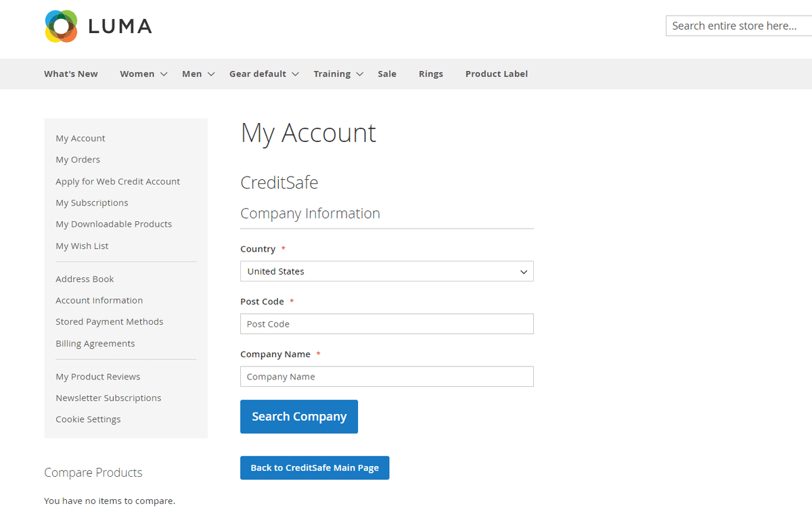Open Newsletter Subscriptions link

pos(108,398)
